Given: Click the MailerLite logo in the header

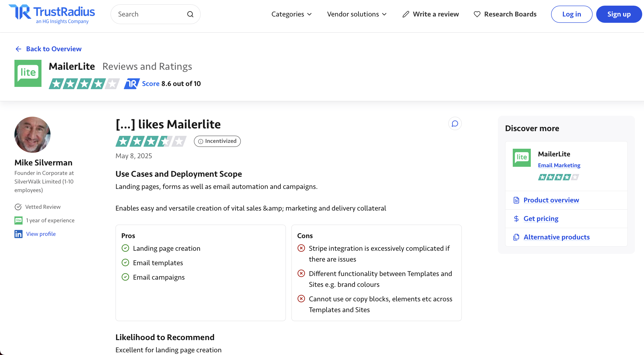Looking at the screenshot, I should (x=28, y=73).
